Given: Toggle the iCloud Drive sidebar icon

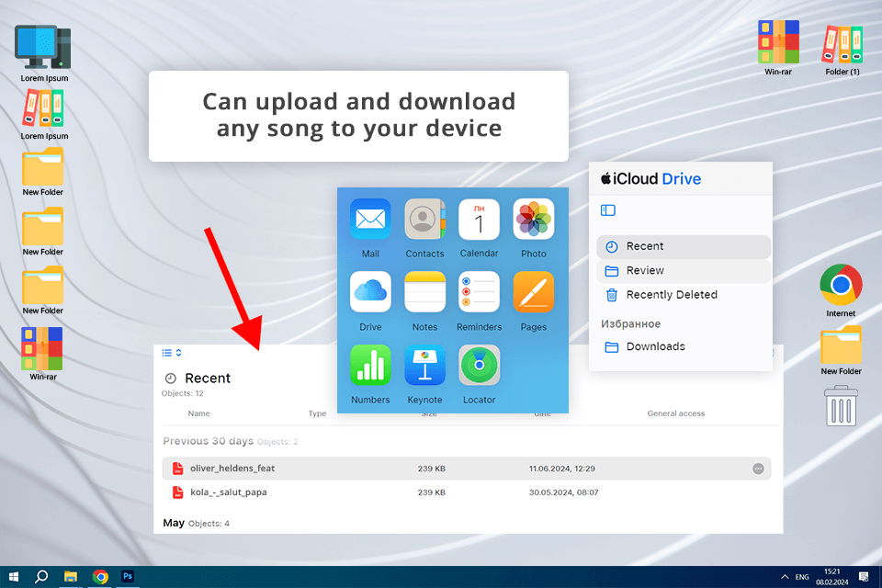Looking at the screenshot, I should point(608,210).
